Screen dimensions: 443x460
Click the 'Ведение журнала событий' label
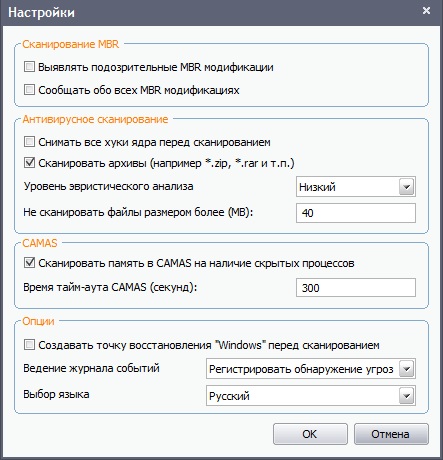pyautogui.click(x=91, y=368)
